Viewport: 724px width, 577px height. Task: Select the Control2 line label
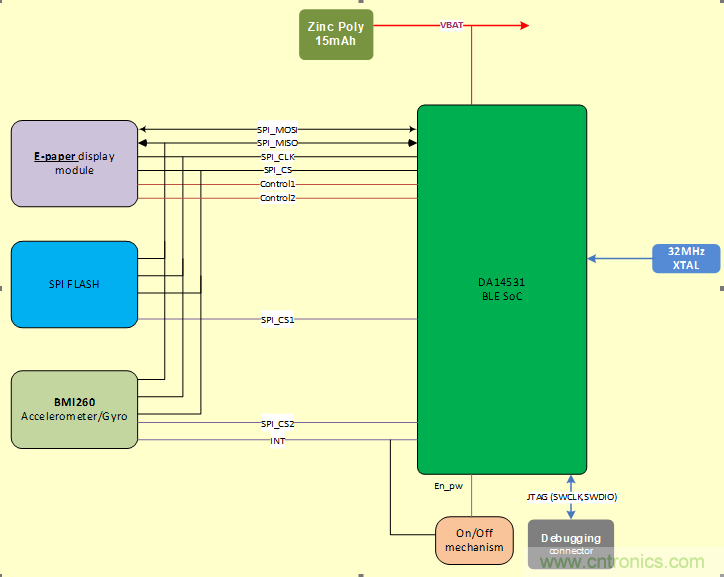(x=277, y=198)
